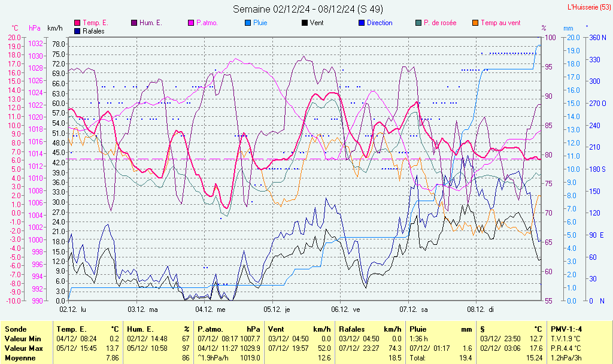This screenshot has width=613, height=364.
Task: Click the P.atmo. column header in table
Action: pyautogui.click(x=210, y=329)
